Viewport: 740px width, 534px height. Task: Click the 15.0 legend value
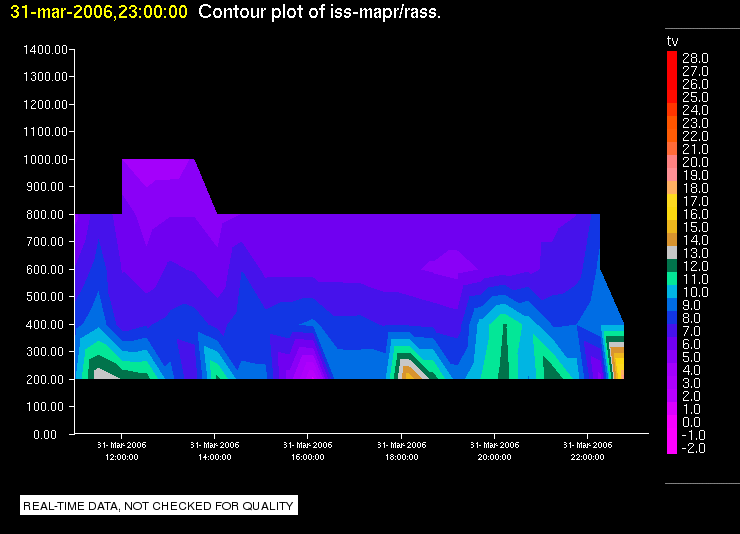tap(695, 227)
